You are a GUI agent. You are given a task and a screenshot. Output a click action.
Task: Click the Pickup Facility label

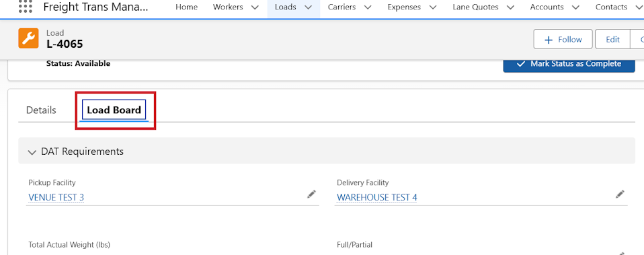click(x=52, y=182)
